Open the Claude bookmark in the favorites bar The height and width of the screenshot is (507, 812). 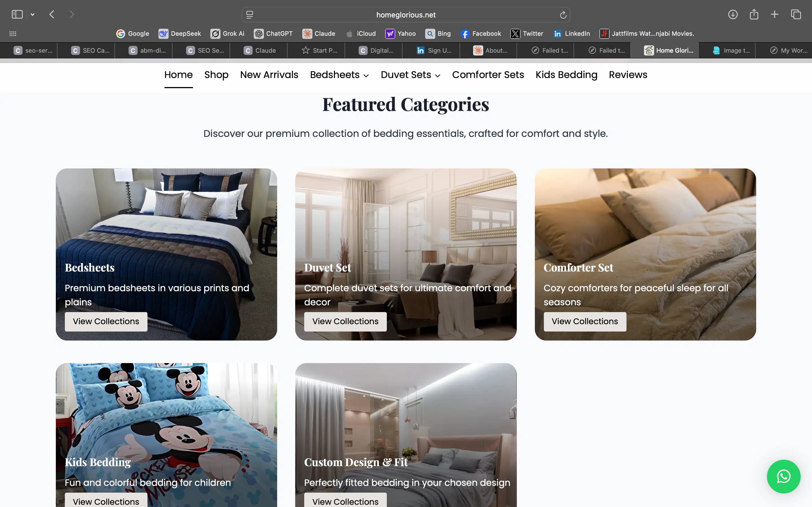(319, 34)
